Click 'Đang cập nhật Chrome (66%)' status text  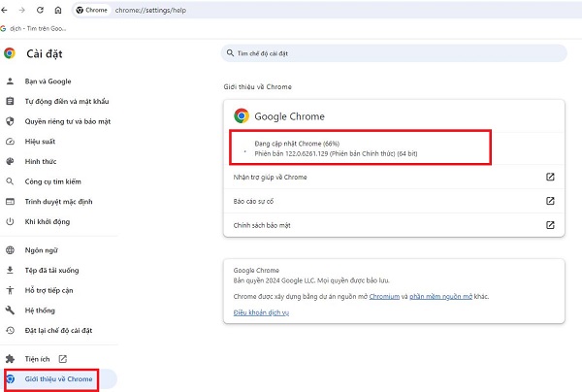click(x=297, y=144)
